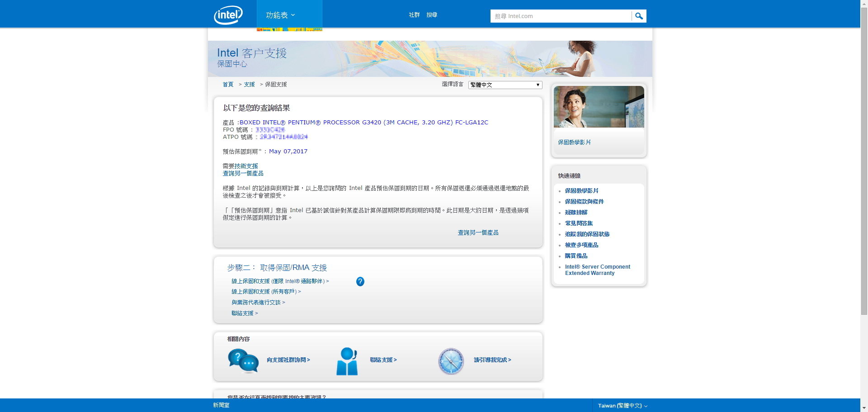Open 線上保固和支援 (所有客戶) link
The image size is (868, 412).
266,292
